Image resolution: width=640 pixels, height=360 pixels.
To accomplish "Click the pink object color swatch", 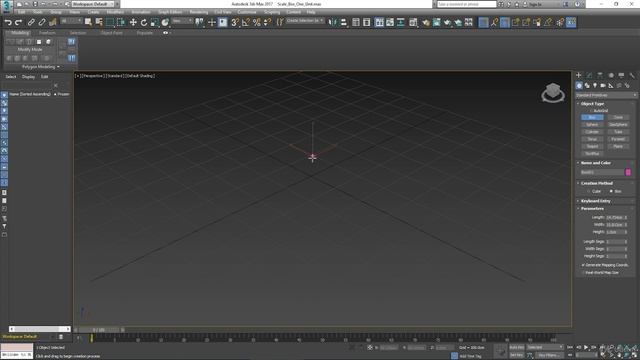I will [x=628, y=172].
